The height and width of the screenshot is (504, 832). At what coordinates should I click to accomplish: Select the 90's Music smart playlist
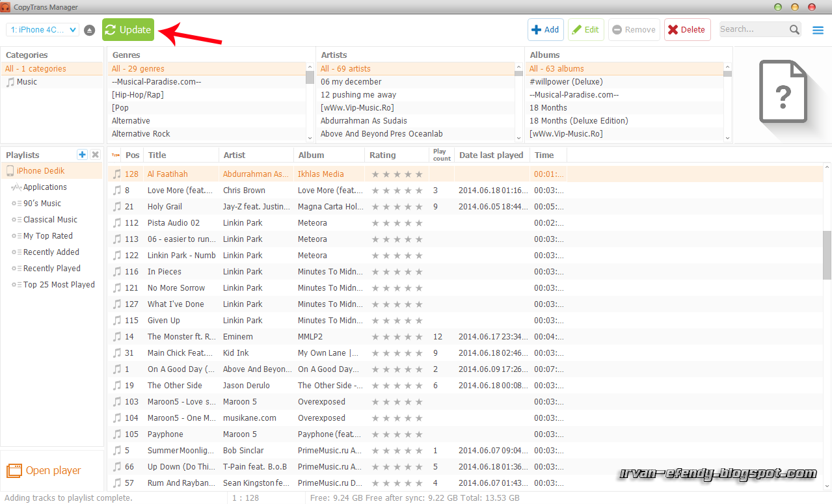(x=52, y=204)
